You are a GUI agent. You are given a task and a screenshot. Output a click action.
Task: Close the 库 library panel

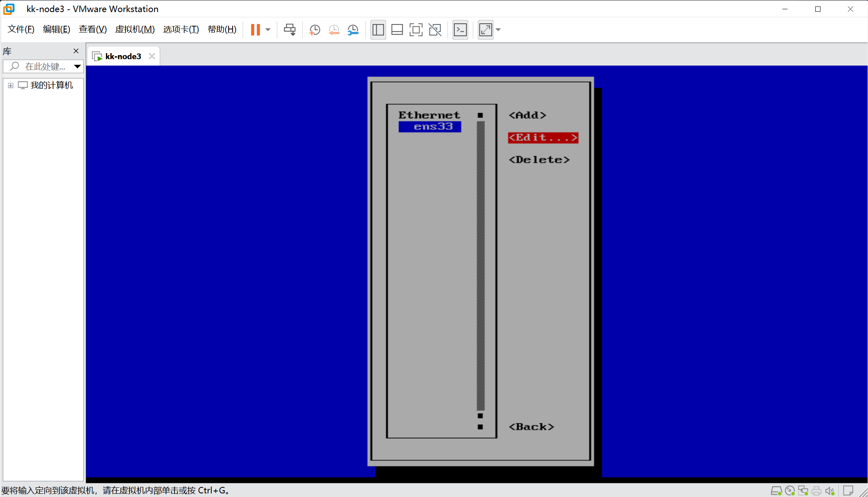(x=76, y=51)
